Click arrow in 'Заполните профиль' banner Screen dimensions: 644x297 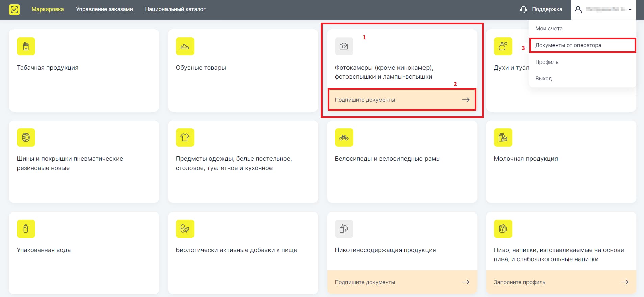[x=625, y=282]
